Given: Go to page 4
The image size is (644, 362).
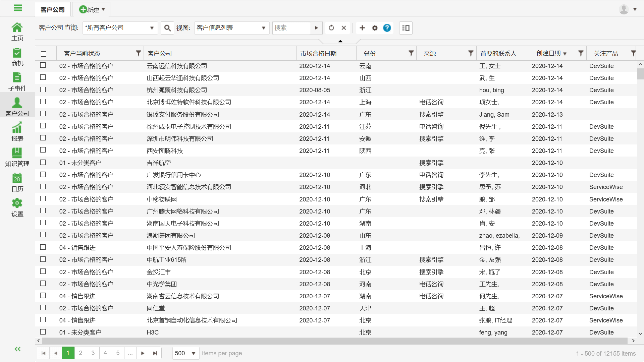Looking at the screenshot, I should [x=105, y=353].
